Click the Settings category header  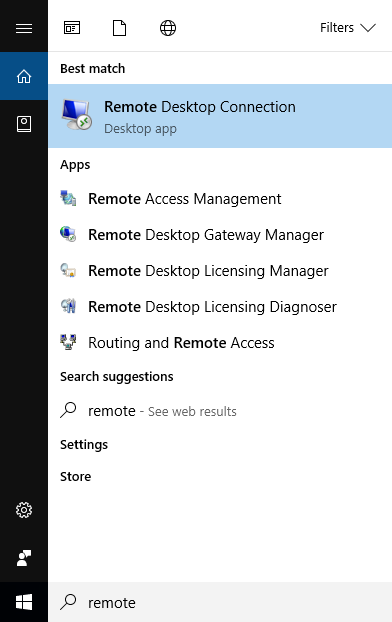pyautogui.click(x=84, y=445)
